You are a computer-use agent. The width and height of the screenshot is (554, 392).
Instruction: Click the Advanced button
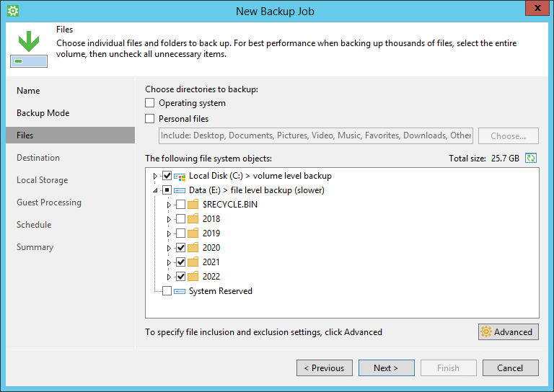tap(509, 332)
